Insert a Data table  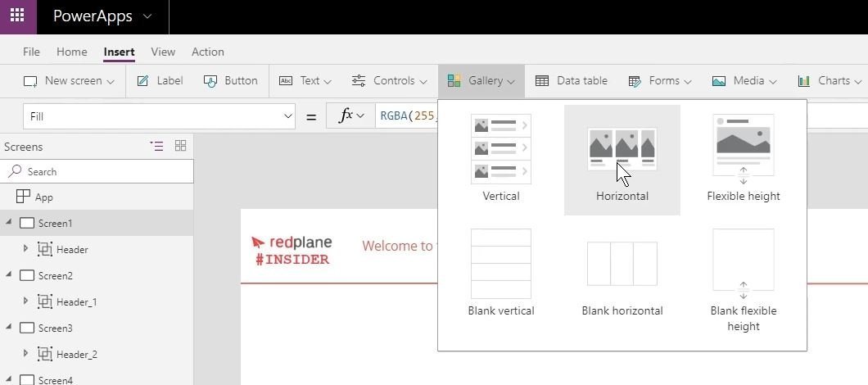pyautogui.click(x=572, y=81)
